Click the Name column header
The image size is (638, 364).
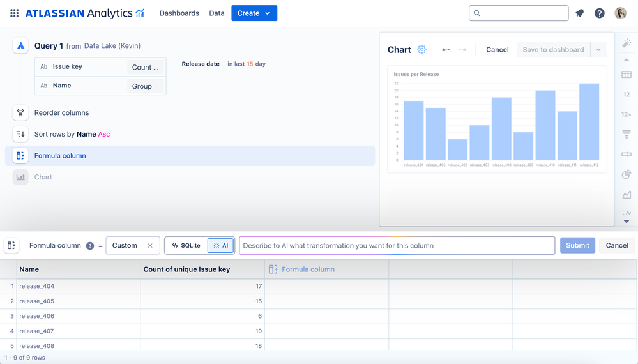[x=79, y=269]
